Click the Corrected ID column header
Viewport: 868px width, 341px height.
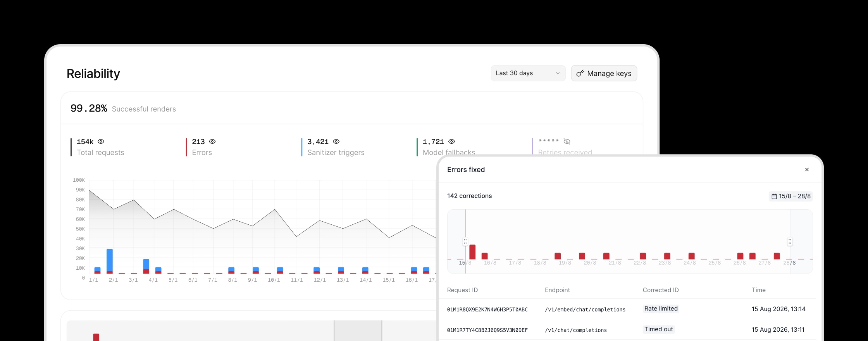click(661, 290)
